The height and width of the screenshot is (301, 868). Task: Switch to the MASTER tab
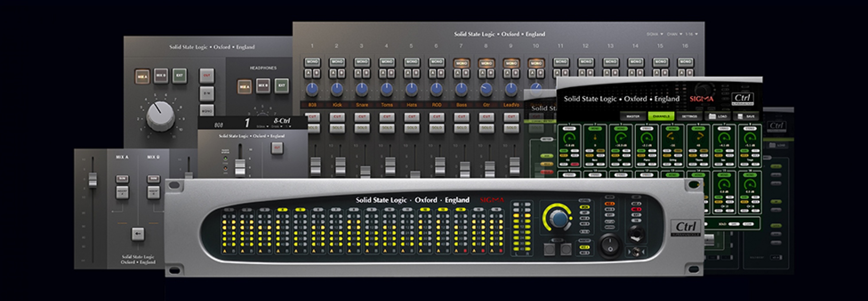633,116
